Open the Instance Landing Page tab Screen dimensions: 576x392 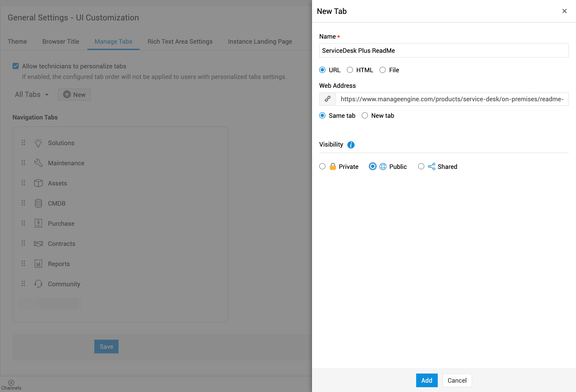260,41
